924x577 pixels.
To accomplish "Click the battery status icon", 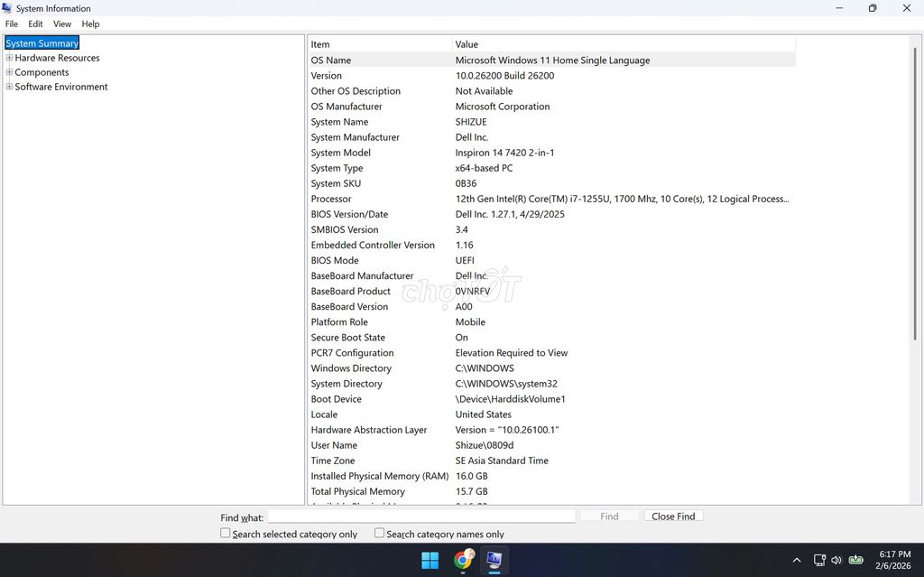I will (856, 560).
